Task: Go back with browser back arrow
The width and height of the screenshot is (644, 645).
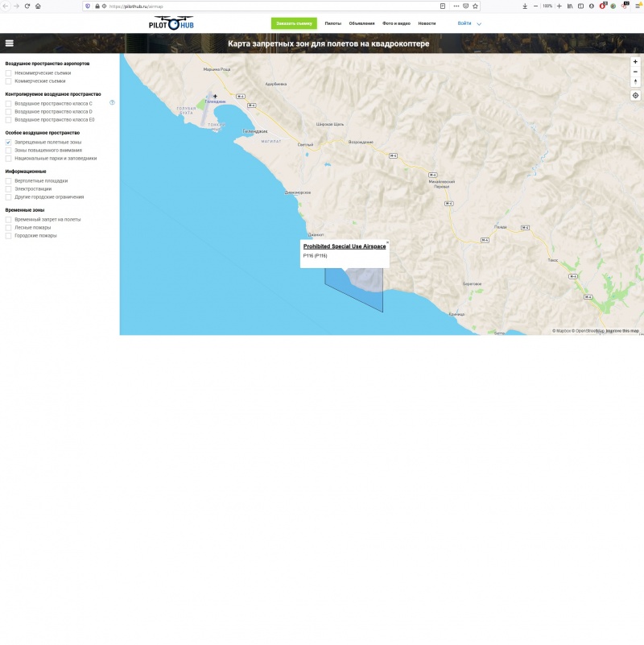Action: coord(6,6)
